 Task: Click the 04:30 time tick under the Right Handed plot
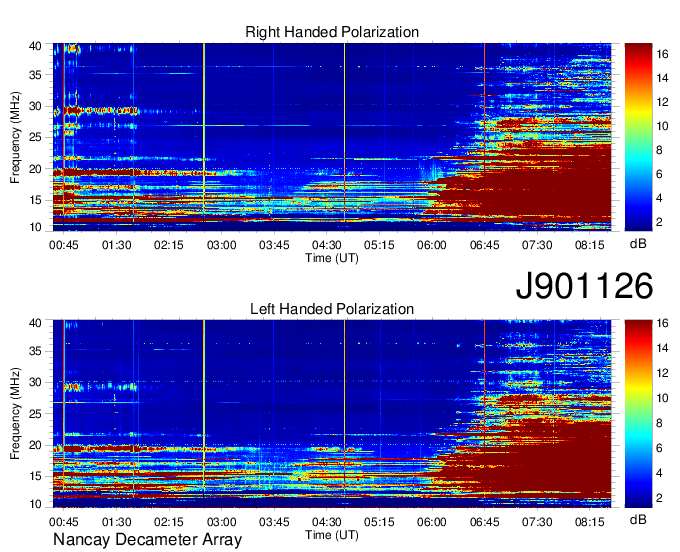pyautogui.click(x=327, y=245)
